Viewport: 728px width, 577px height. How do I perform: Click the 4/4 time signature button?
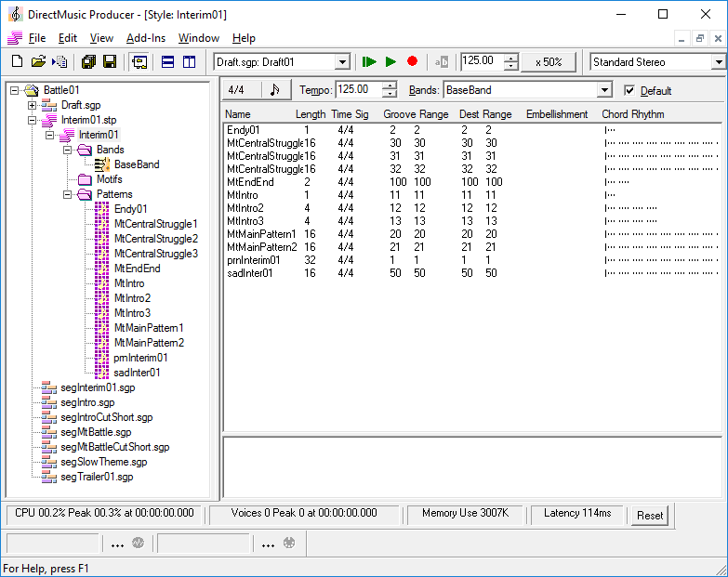tap(236, 90)
